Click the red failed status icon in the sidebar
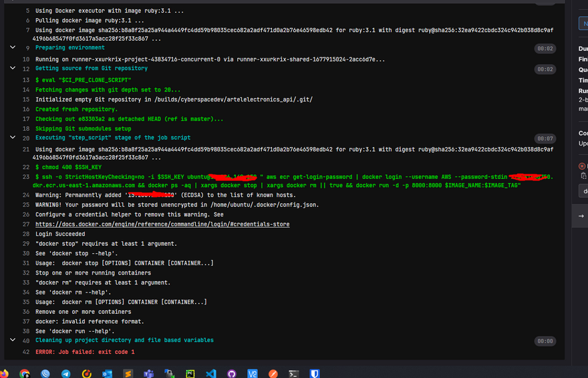The width and height of the screenshot is (588, 378). tap(582, 166)
